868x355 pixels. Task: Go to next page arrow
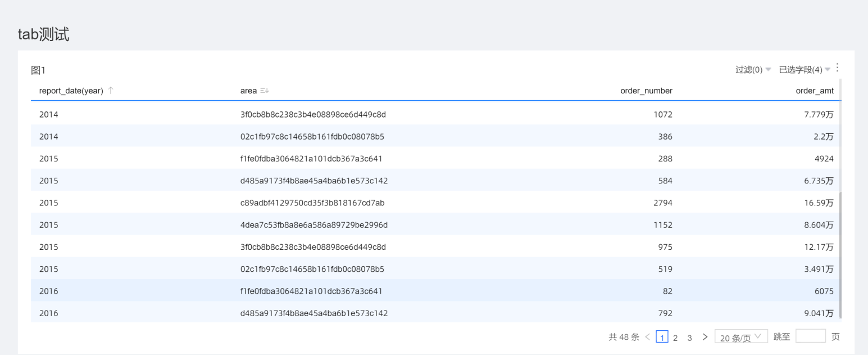pyautogui.click(x=705, y=337)
